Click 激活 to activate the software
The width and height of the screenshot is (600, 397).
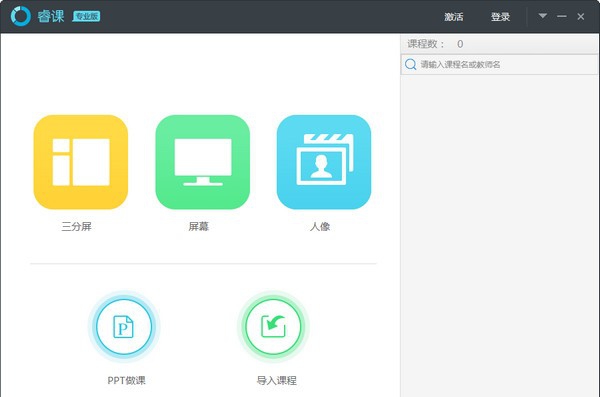454,17
